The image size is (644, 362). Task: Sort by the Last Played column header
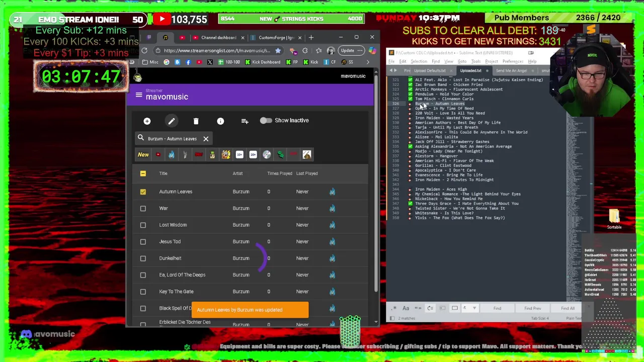307,173
